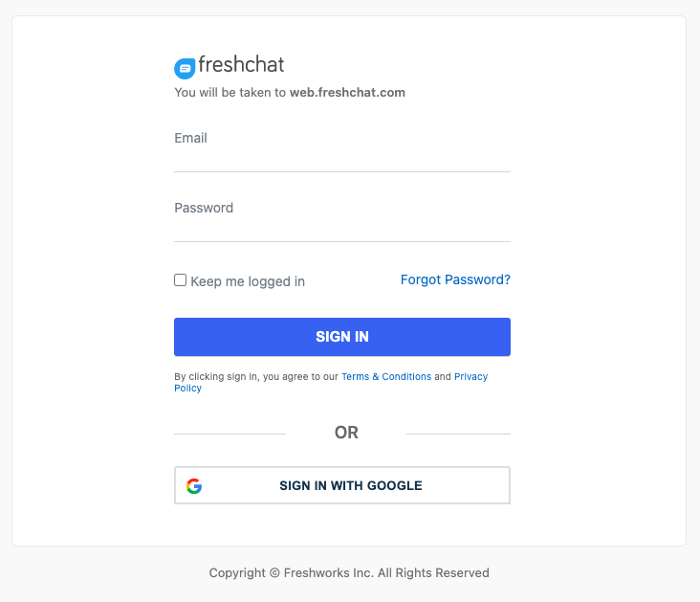Click the divider line left of OR
Screen dimensions: 700x602
coord(230,434)
